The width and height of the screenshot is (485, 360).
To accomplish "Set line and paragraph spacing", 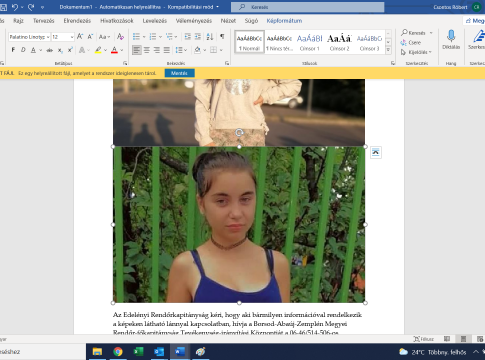I will (179, 50).
